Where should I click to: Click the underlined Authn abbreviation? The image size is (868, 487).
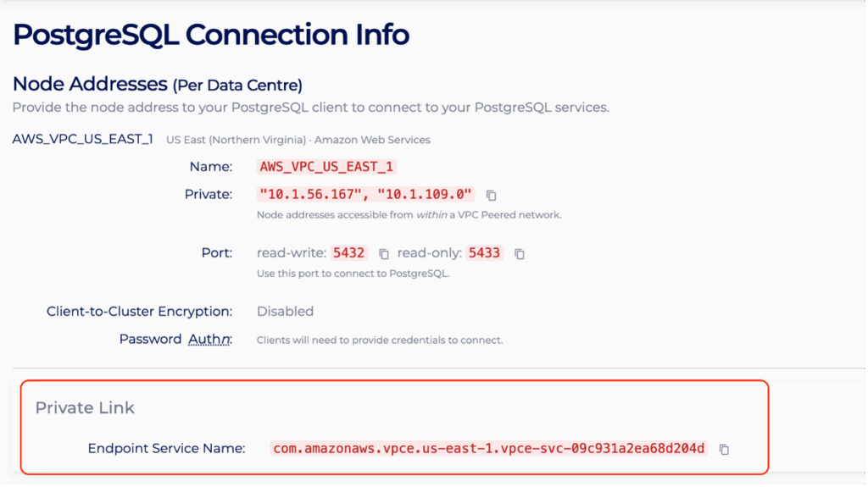point(209,340)
